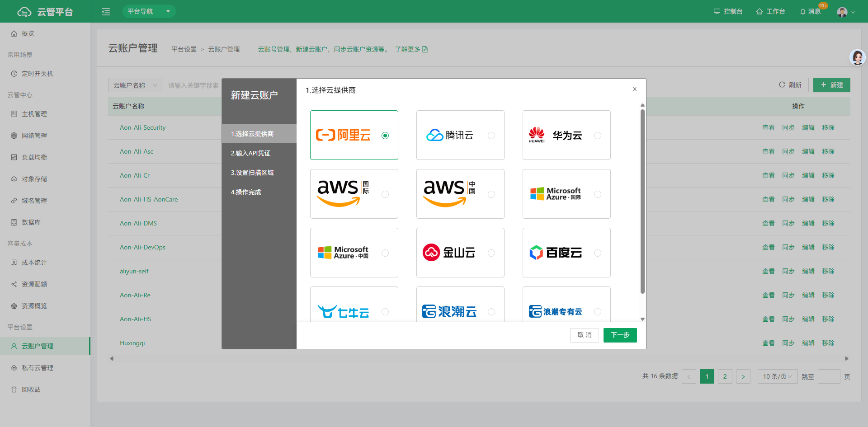868x427 pixels.
Task: Open 云账户管理 in sidebar
Action: pyautogui.click(x=45, y=346)
